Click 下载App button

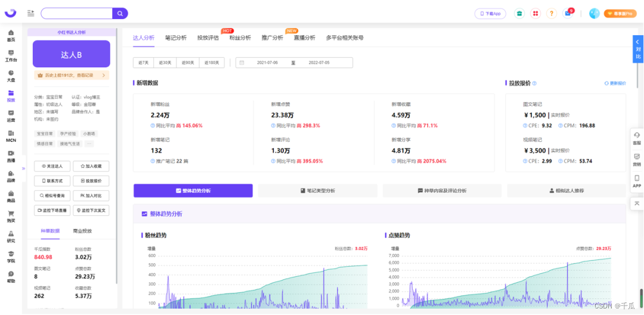(490, 14)
